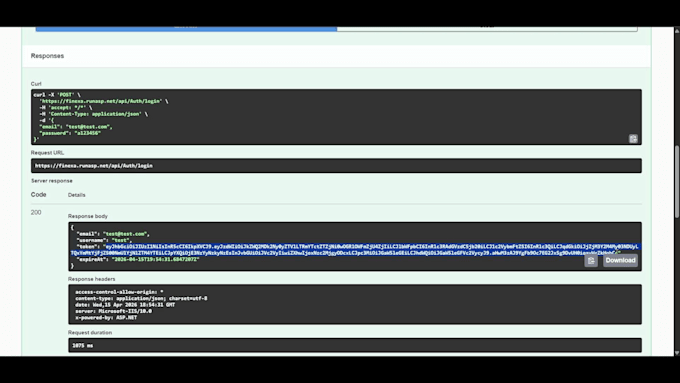Click the "Server response" label

tap(52, 181)
